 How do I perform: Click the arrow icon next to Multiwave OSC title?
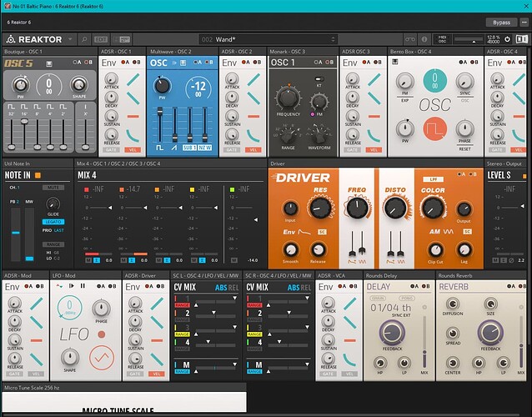click(x=174, y=63)
